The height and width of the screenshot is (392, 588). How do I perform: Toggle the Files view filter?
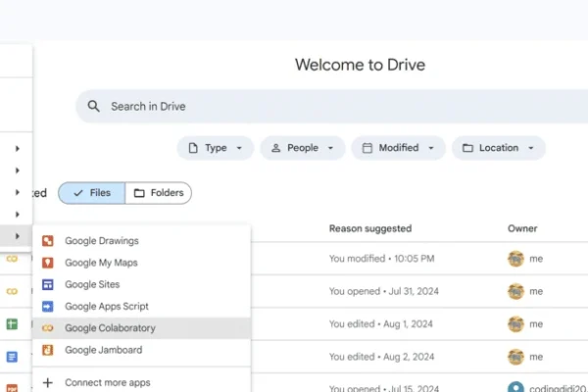[91, 193]
